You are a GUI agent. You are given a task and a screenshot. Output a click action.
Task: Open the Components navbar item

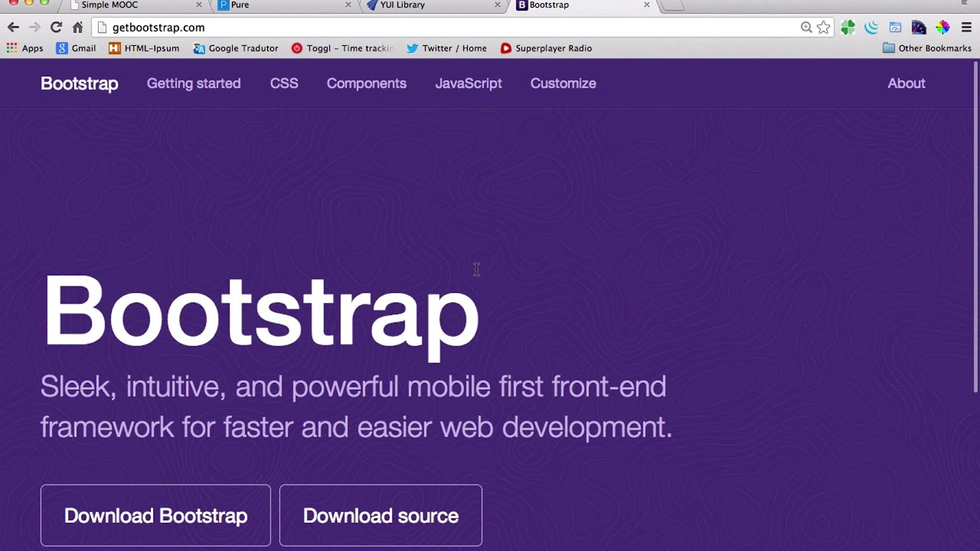pos(367,83)
